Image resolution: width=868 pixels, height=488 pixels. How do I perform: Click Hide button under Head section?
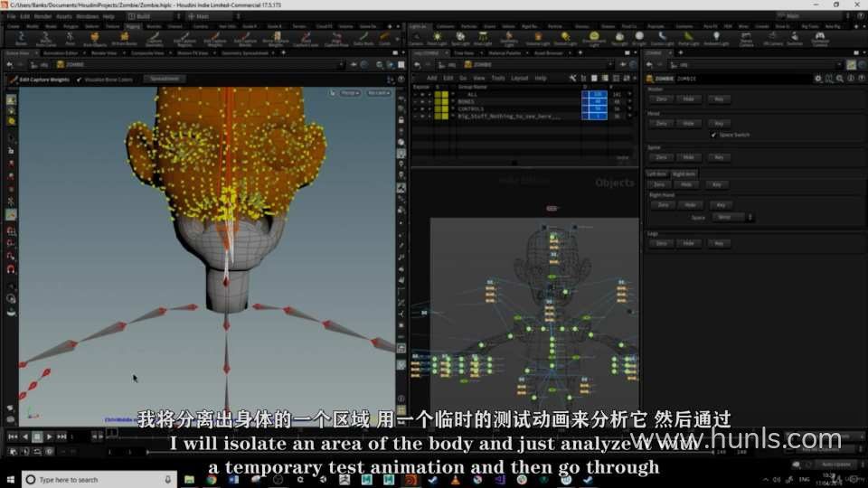coord(688,124)
